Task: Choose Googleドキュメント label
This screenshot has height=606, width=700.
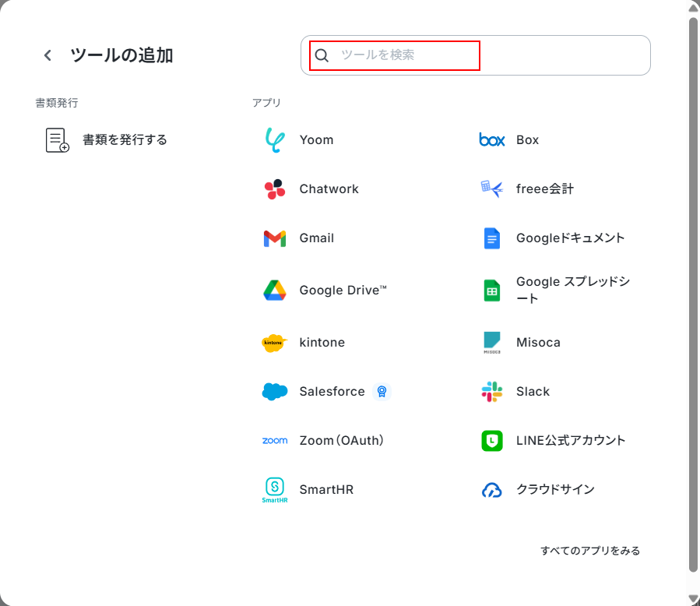Action: point(570,238)
